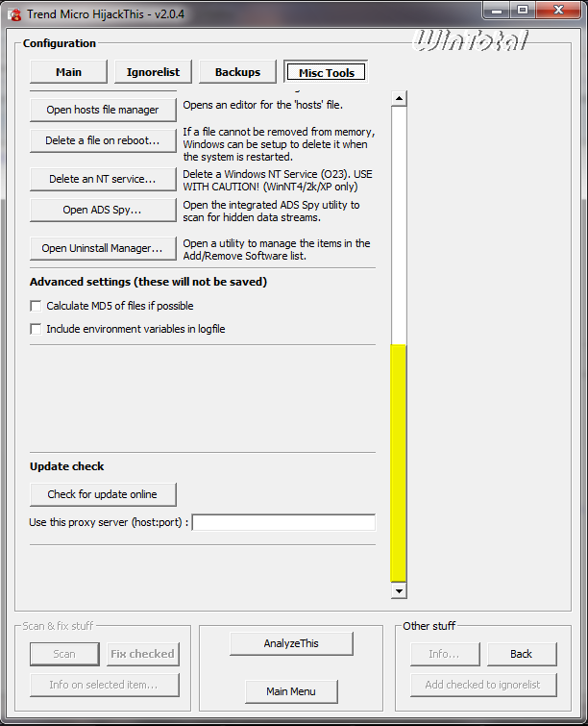Click the scrollbar track above the thumb
The height and width of the screenshot is (726, 588).
click(399, 225)
